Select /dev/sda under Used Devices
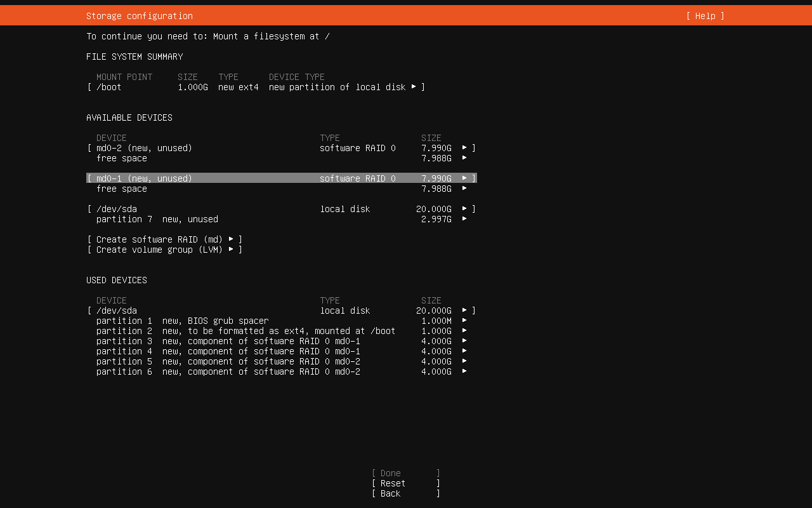 (117, 311)
